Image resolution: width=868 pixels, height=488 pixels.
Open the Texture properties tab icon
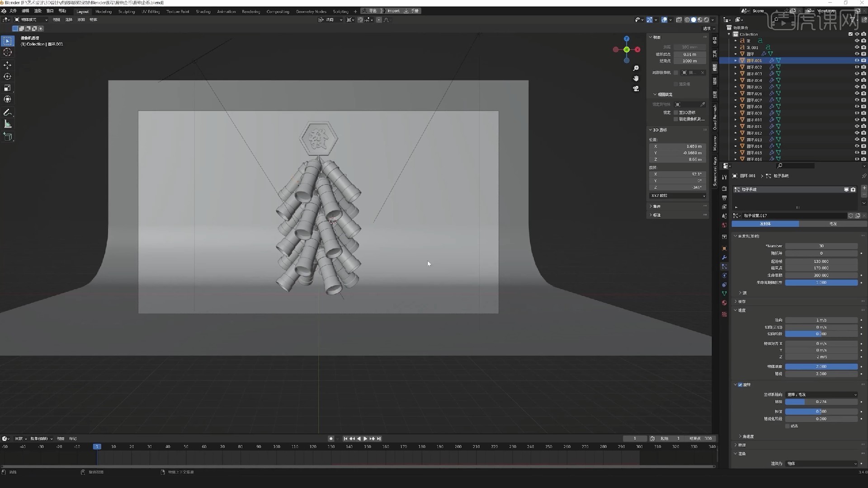724,314
